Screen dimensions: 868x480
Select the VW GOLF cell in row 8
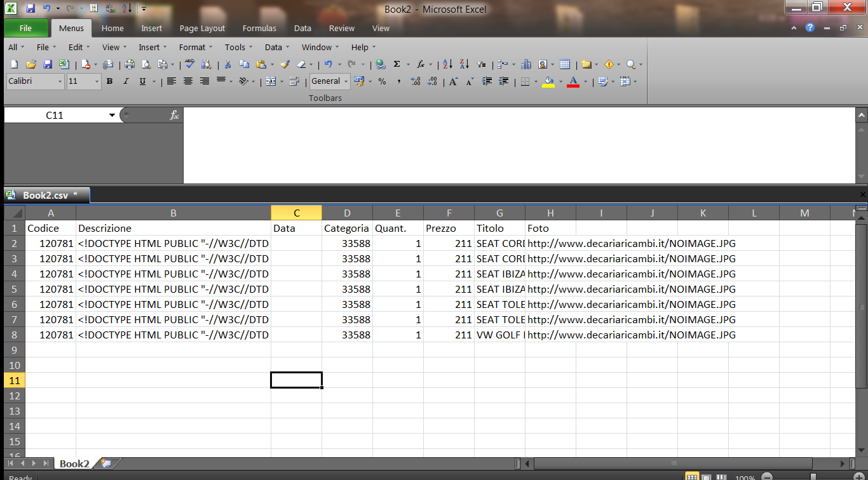pos(499,335)
